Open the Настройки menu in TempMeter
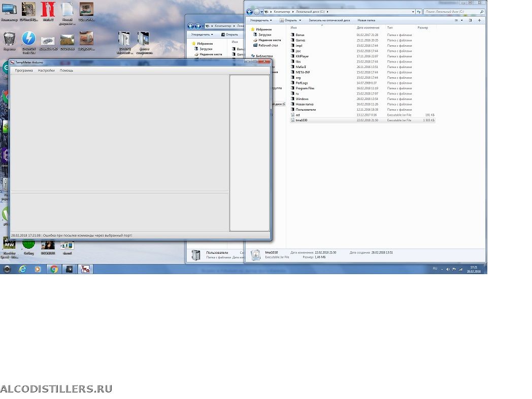 (46, 71)
